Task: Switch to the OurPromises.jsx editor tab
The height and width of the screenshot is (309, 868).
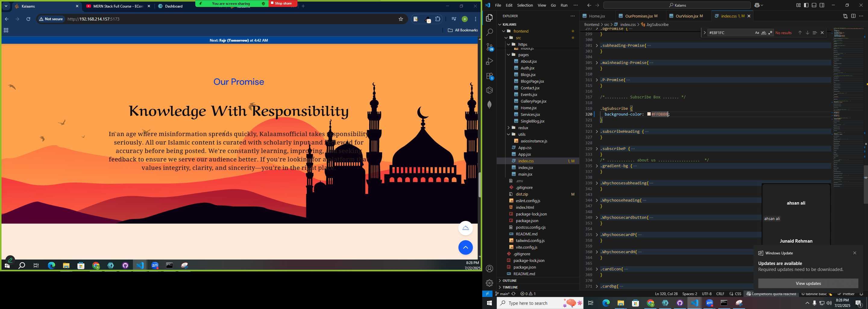Action: point(640,16)
